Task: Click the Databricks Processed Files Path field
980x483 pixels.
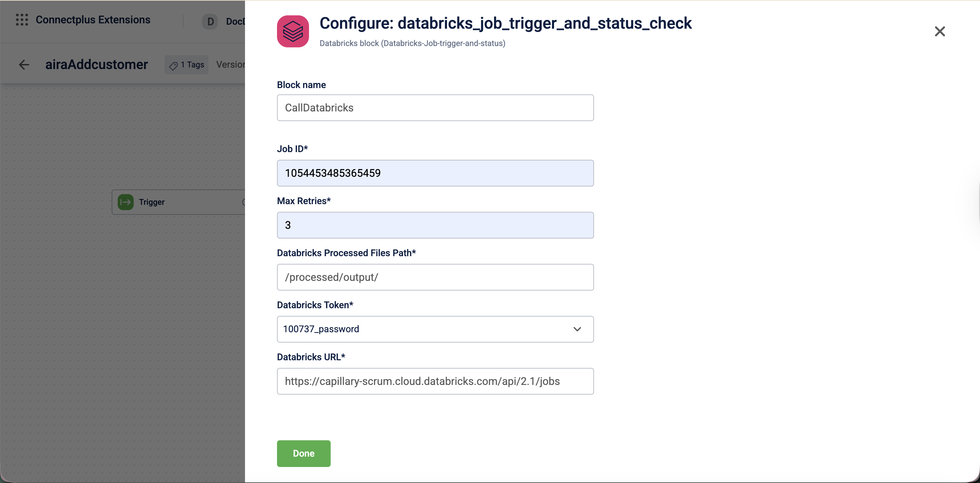Action: point(435,277)
